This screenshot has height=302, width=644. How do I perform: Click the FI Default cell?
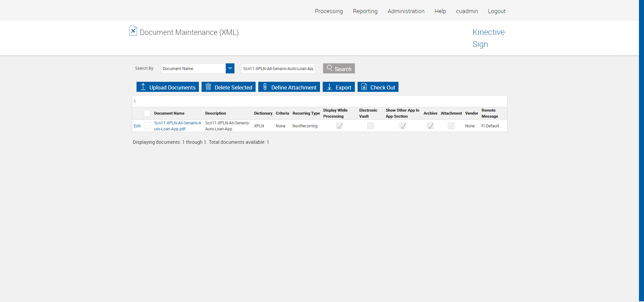coord(490,126)
